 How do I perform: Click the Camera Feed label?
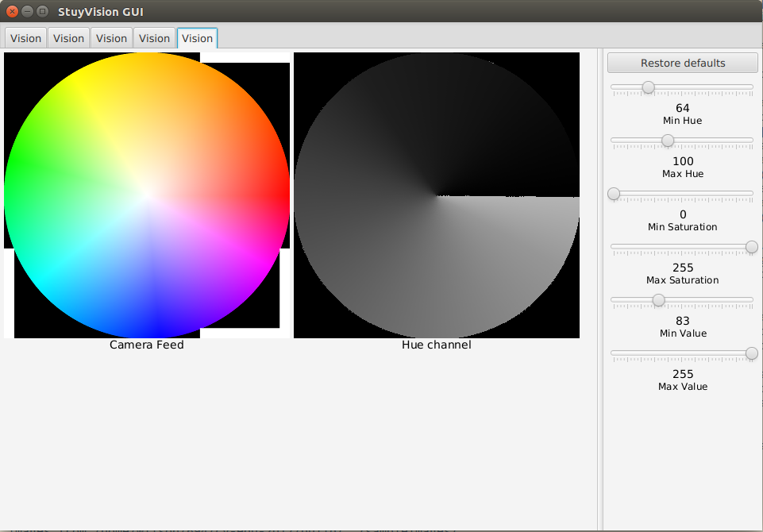pos(146,345)
